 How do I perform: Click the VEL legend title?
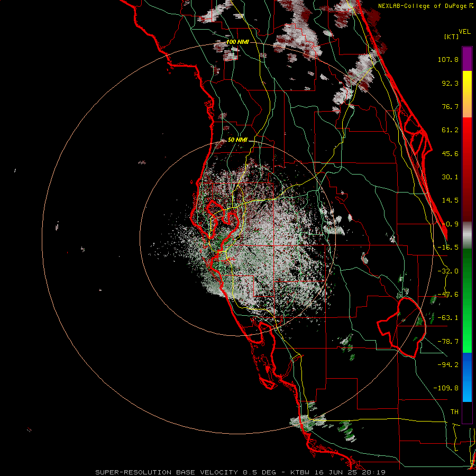(464, 32)
